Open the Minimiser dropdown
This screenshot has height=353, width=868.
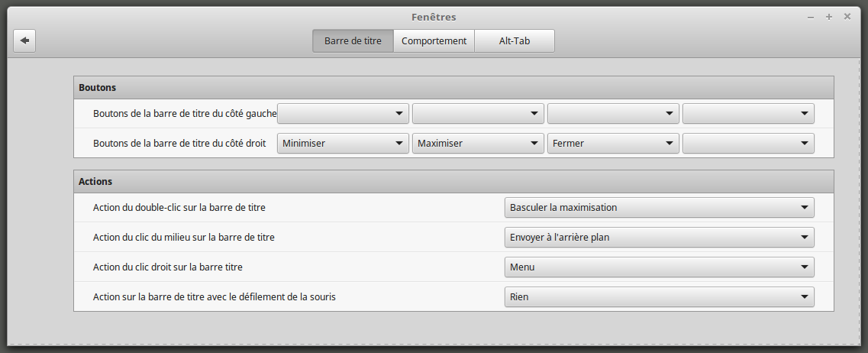click(x=343, y=144)
